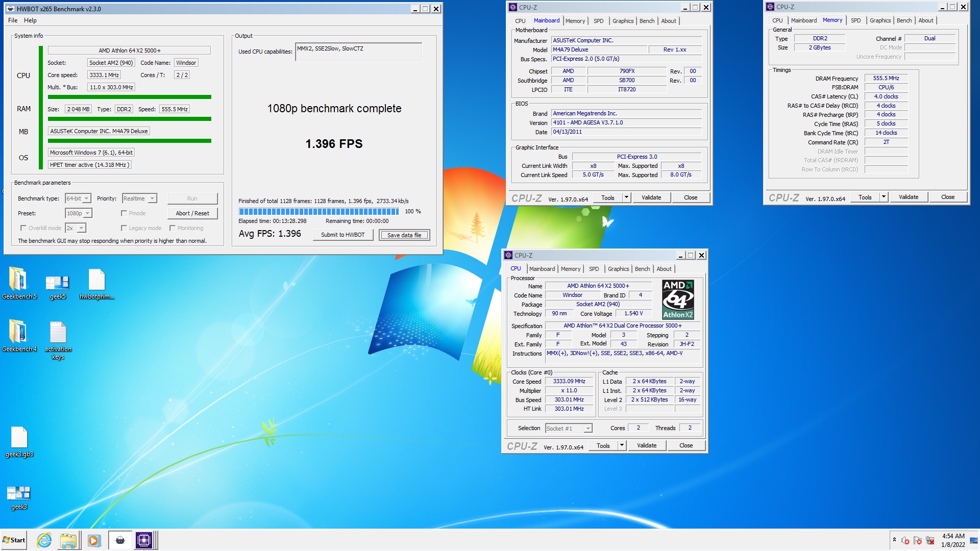The image size is (980, 551).
Task: Open activation keys text file
Action: [x=58, y=339]
